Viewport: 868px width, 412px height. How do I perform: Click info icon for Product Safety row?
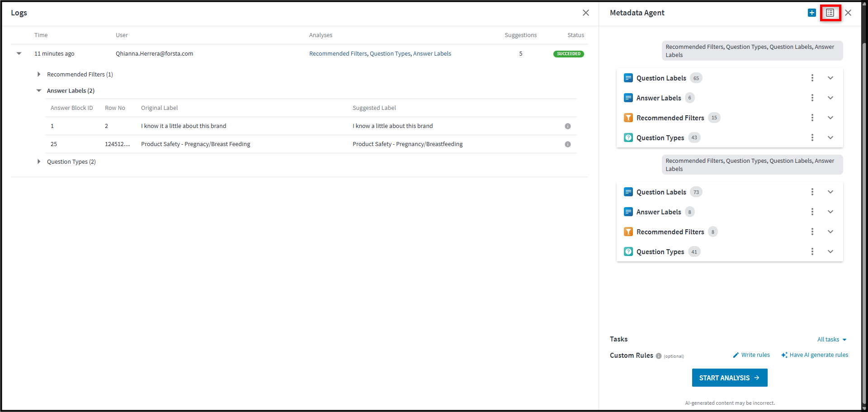(568, 144)
